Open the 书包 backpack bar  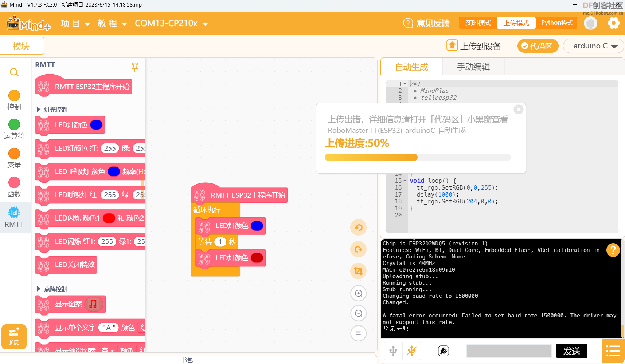(x=187, y=360)
